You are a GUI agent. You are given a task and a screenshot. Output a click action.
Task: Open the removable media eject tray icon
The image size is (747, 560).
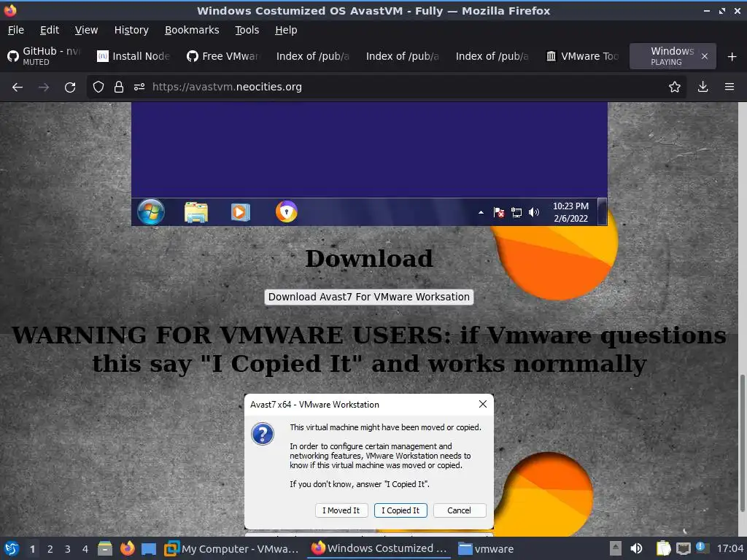click(x=616, y=549)
